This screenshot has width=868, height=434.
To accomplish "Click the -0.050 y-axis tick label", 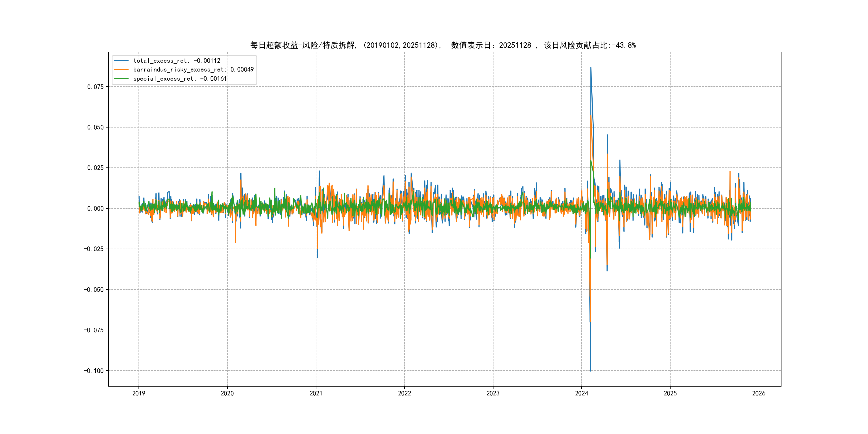I will (x=94, y=290).
